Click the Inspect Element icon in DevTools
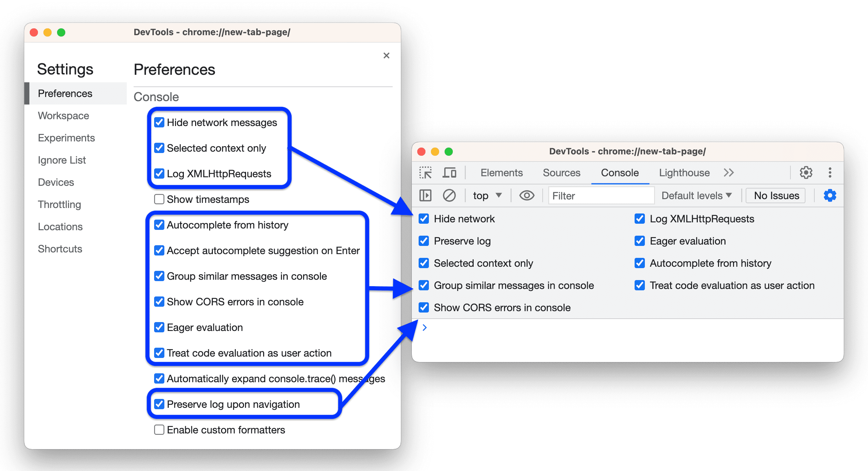 422,173
